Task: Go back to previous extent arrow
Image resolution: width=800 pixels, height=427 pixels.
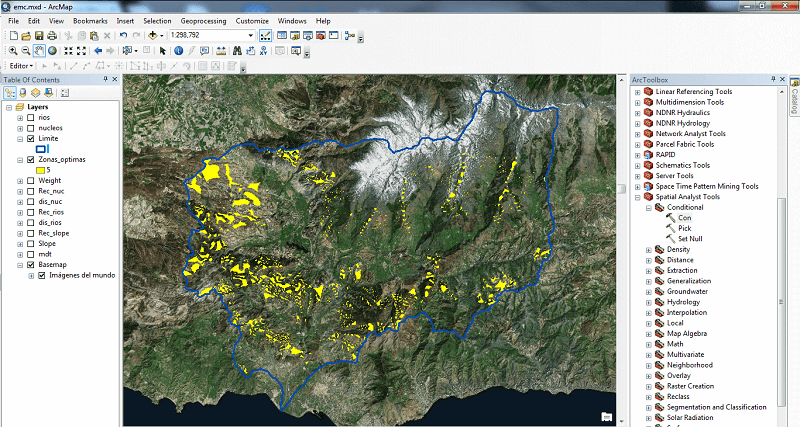Action: (98, 50)
